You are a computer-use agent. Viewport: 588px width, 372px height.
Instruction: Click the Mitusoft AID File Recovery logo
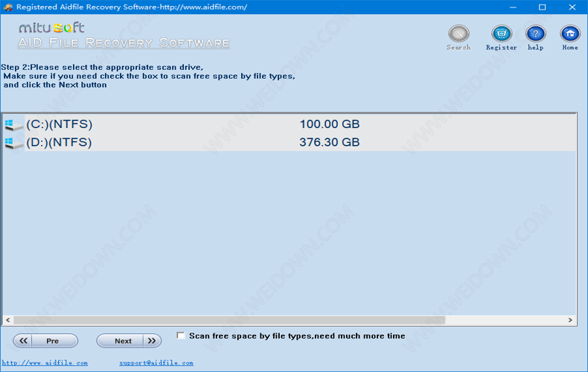click(124, 35)
